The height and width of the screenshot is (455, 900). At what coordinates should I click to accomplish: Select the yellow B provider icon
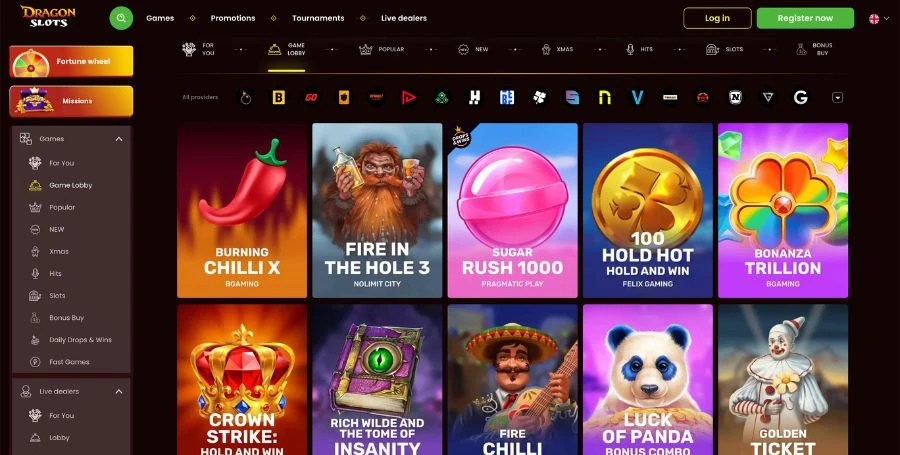(278, 98)
